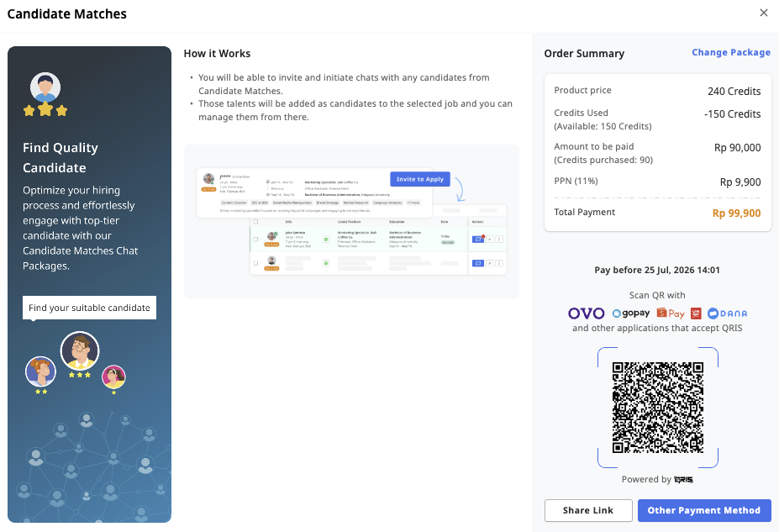Click the Order Summary heading

(584, 54)
